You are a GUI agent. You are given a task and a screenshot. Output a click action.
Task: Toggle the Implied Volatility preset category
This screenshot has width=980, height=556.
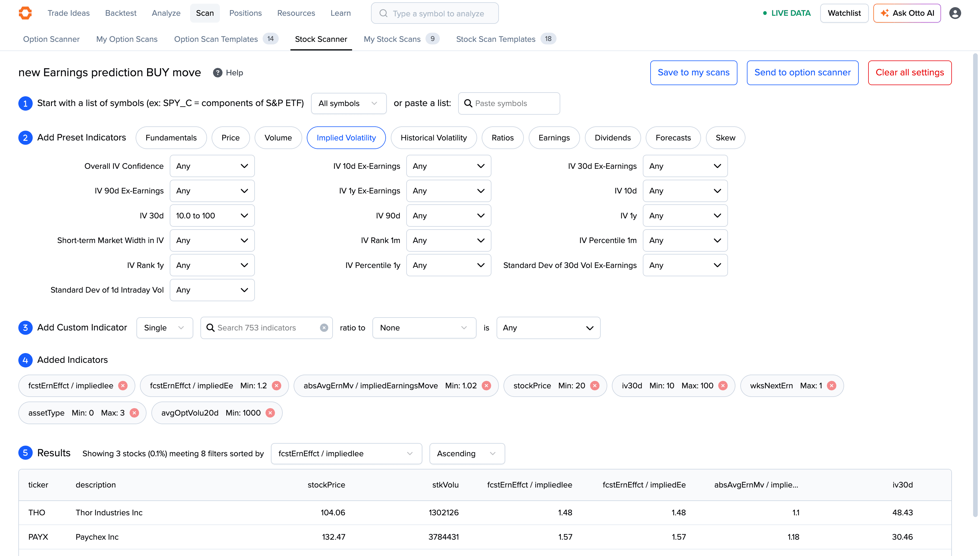(x=346, y=138)
